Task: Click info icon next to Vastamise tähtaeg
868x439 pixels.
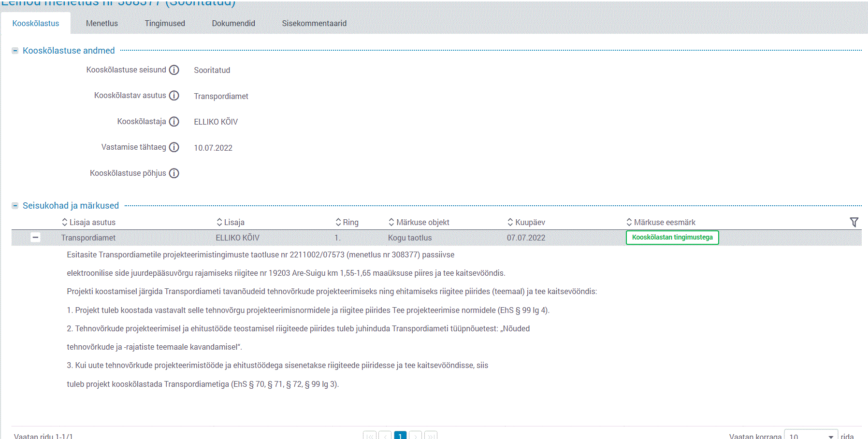Action: 174,147
